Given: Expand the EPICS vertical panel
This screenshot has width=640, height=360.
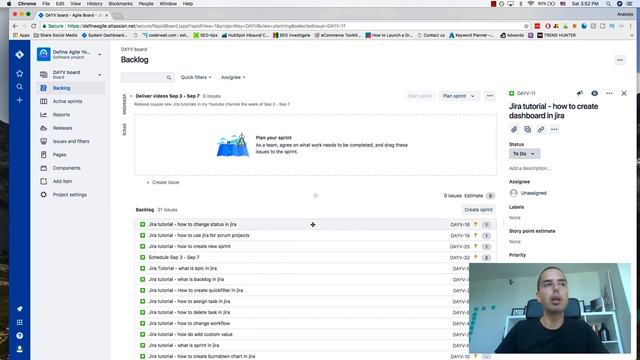Looking at the screenshot, I should (x=124, y=129).
